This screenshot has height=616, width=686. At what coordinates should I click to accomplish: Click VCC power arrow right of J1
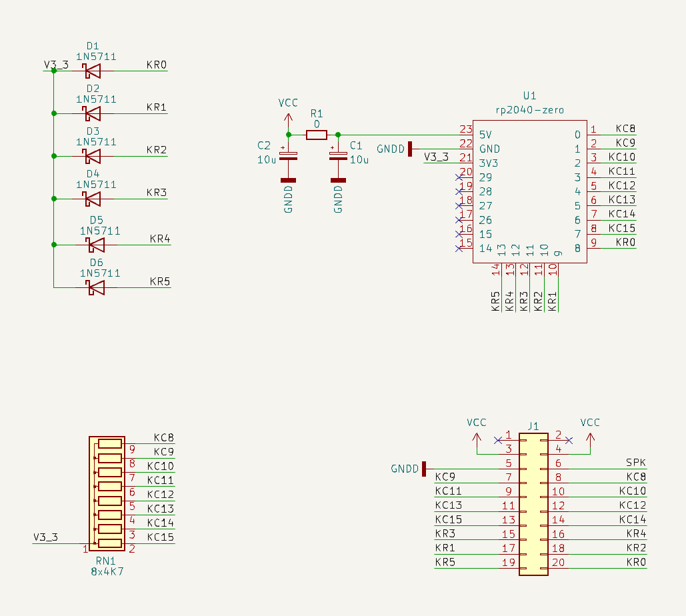(590, 440)
